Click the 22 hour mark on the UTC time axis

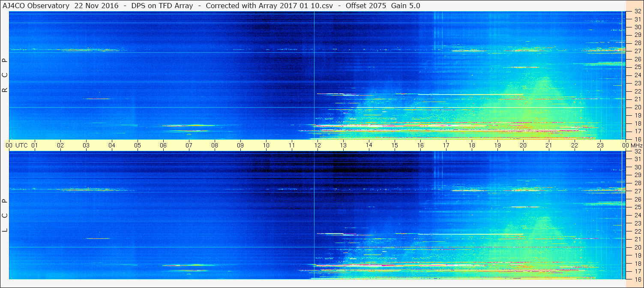pos(575,145)
